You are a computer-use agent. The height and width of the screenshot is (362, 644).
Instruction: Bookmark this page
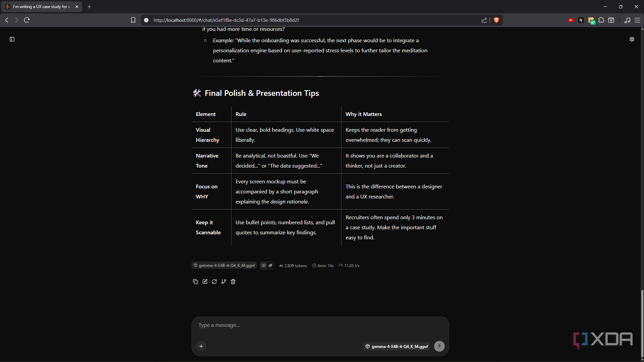point(133,20)
